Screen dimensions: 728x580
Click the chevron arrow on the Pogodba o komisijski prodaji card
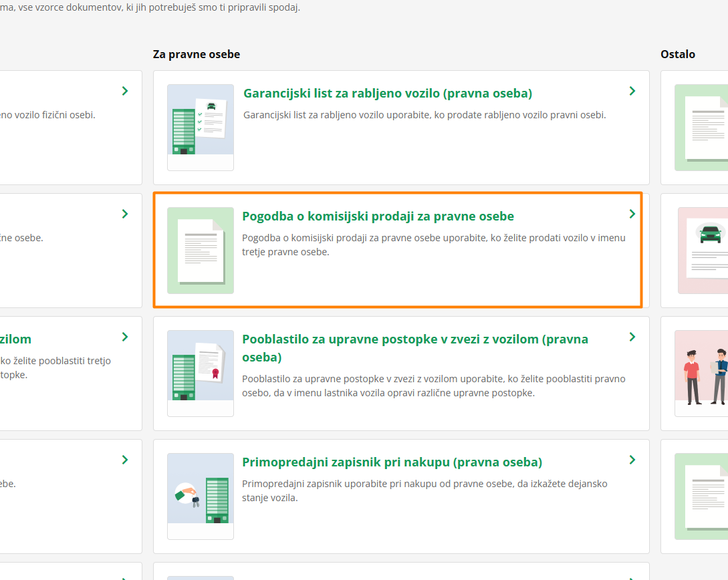coord(632,214)
